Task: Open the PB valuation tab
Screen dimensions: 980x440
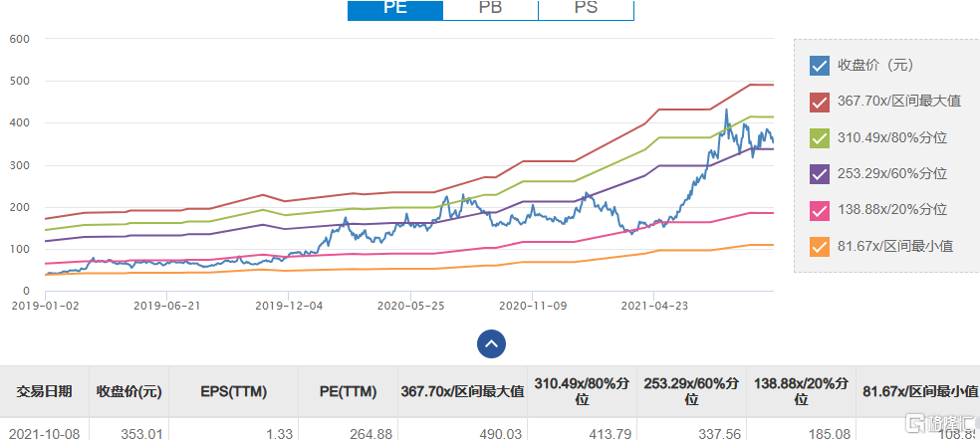Action: tap(490, 9)
